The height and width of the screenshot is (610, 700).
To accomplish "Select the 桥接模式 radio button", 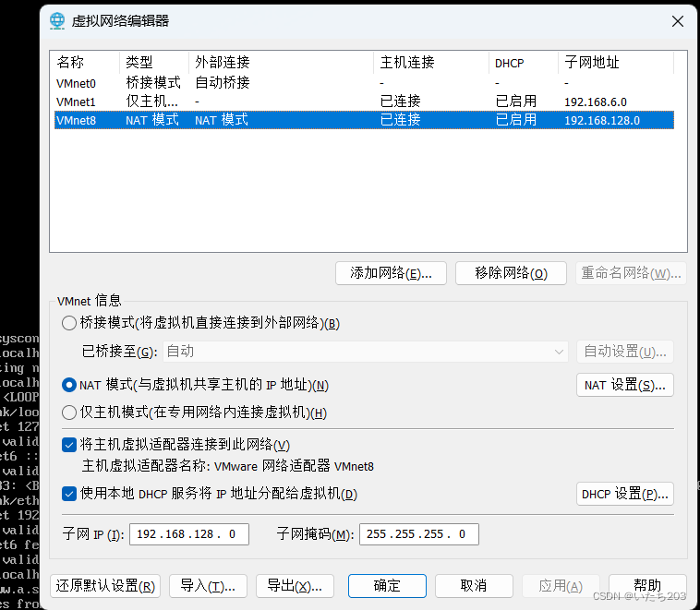I will pos(69,323).
